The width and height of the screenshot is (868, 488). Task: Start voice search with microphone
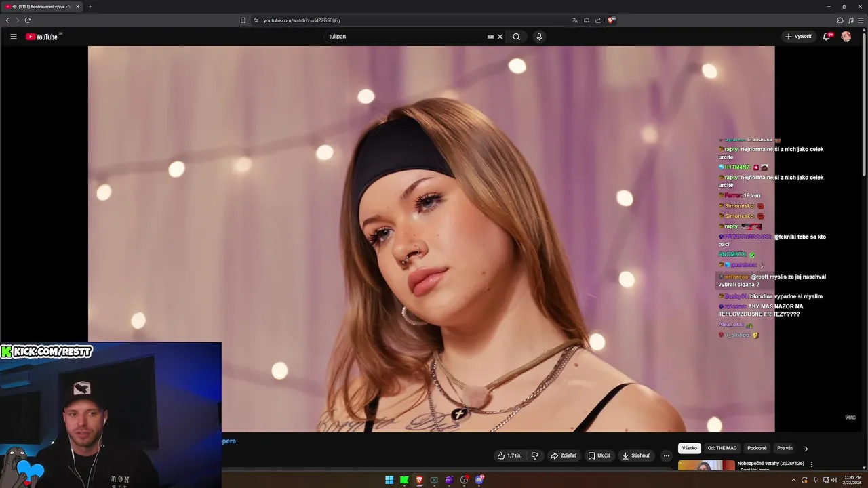click(539, 37)
